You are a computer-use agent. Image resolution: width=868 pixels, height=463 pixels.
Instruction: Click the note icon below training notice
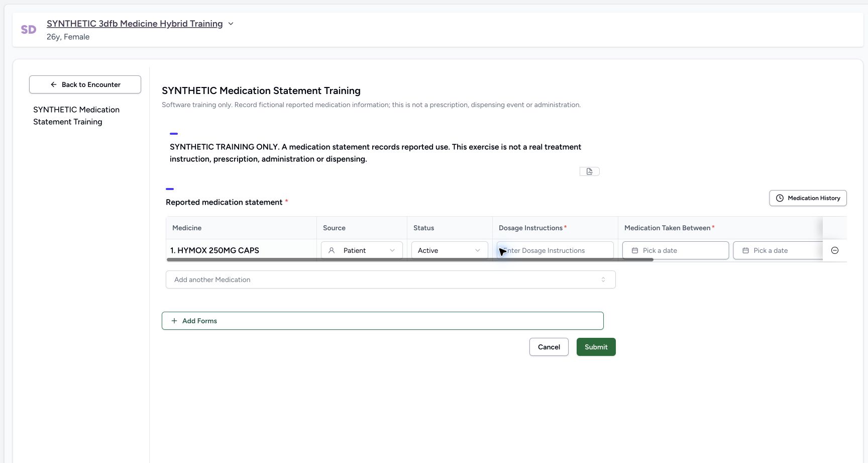[x=589, y=171]
